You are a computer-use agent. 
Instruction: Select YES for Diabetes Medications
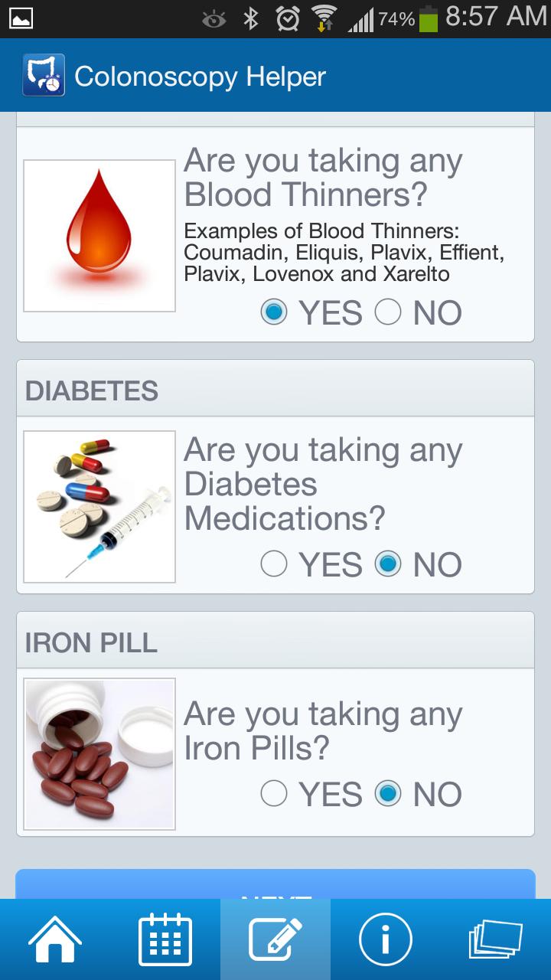[274, 564]
